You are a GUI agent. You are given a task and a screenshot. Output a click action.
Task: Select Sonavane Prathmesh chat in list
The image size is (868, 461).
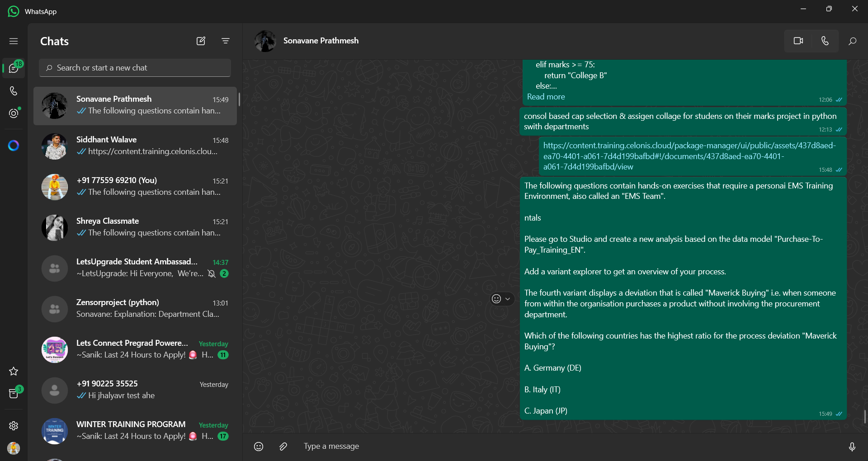tap(135, 106)
